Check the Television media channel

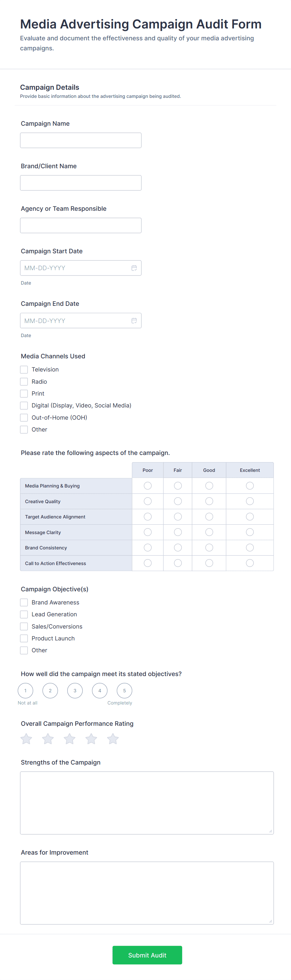point(24,369)
